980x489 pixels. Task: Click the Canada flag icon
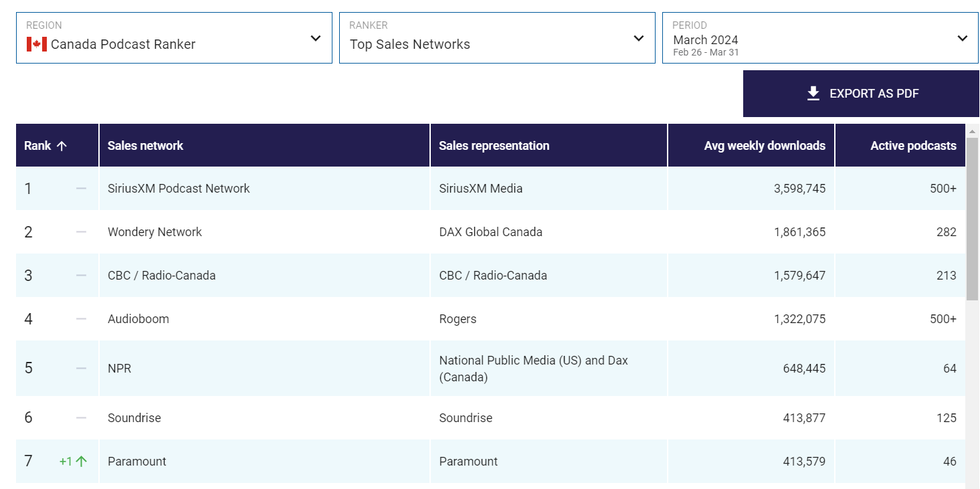coord(36,44)
